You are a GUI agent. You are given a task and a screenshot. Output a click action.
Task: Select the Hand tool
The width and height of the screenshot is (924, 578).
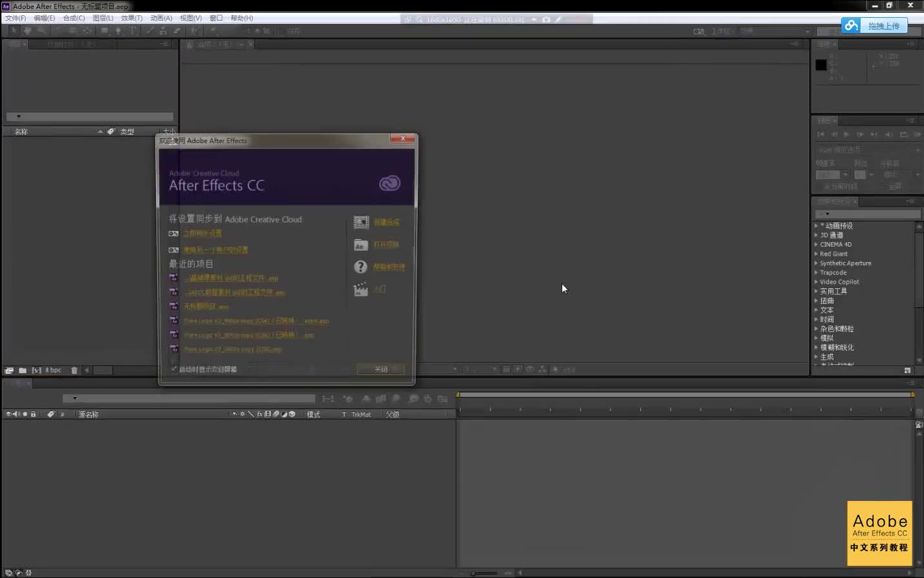point(27,31)
